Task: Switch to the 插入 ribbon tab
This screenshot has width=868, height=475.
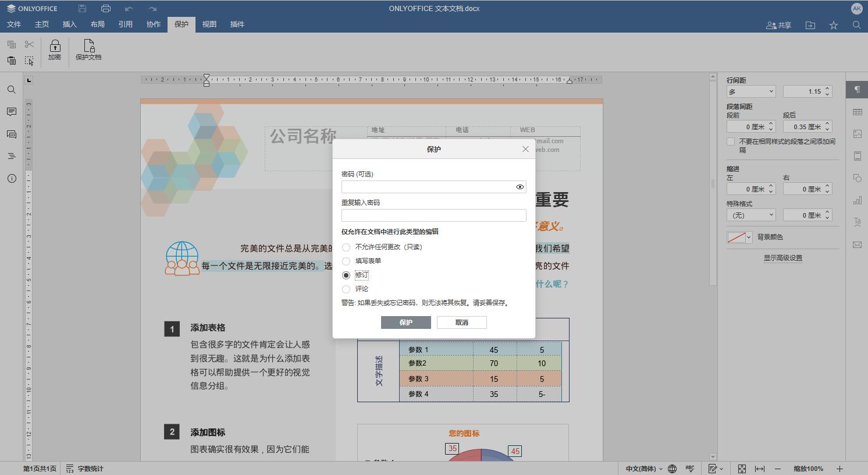Action: coord(69,24)
